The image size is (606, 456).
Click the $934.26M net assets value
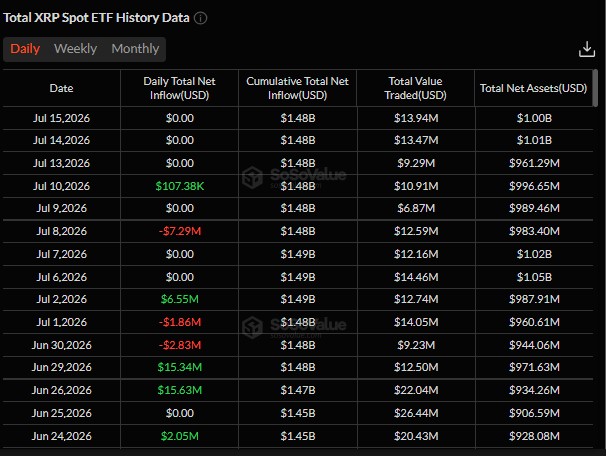534,390
